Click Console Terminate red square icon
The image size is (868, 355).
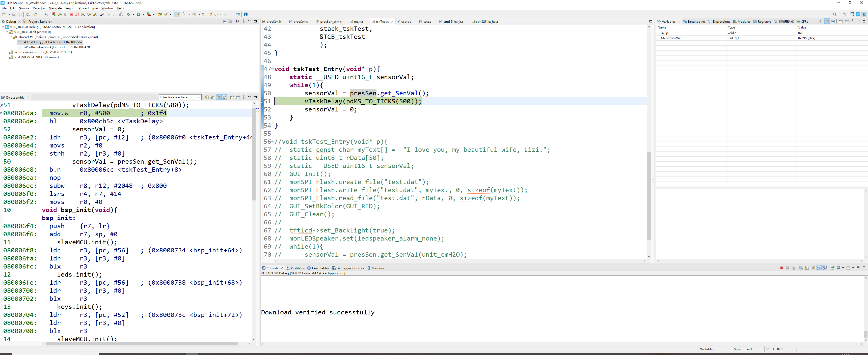(x=782, y=268)
